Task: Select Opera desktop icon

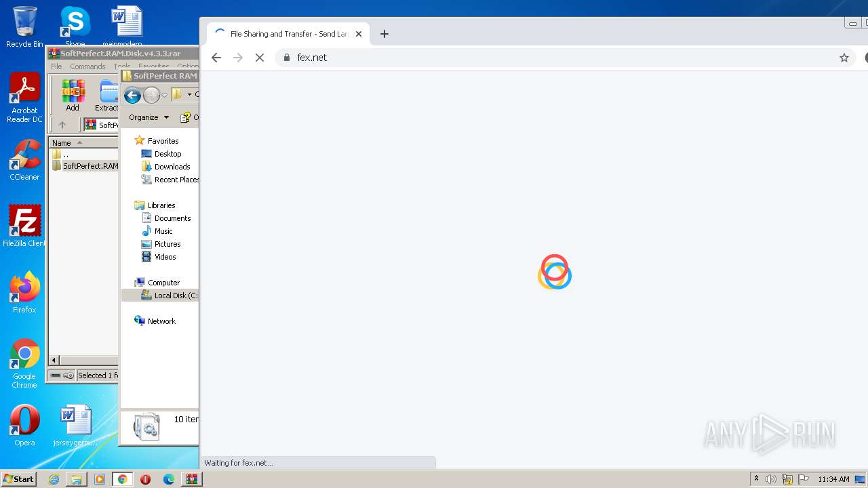Action: tap(24, 426)
